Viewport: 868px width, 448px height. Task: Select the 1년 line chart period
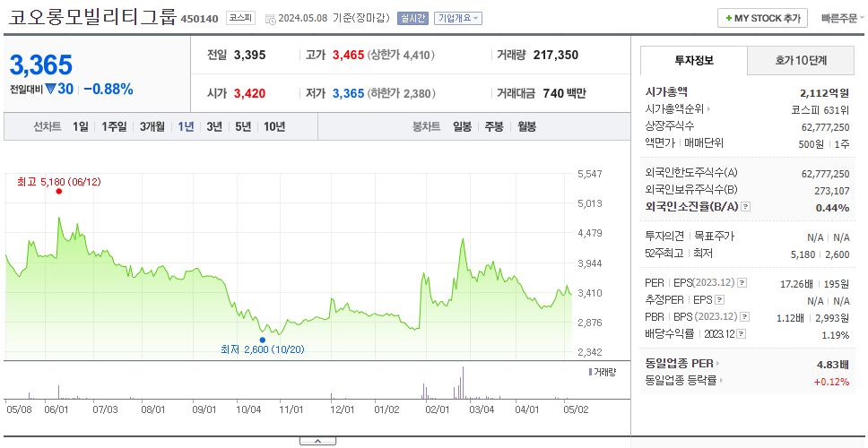tap(186, 126)
